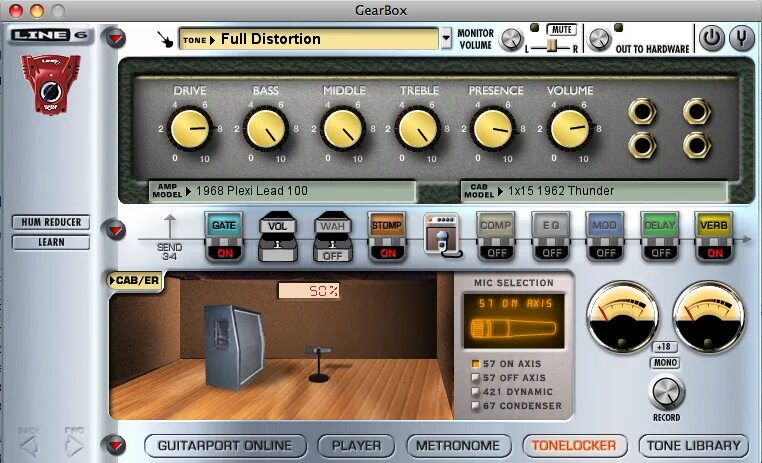Open the Player tab
762x463 pixels.
(x=356, y=446)
